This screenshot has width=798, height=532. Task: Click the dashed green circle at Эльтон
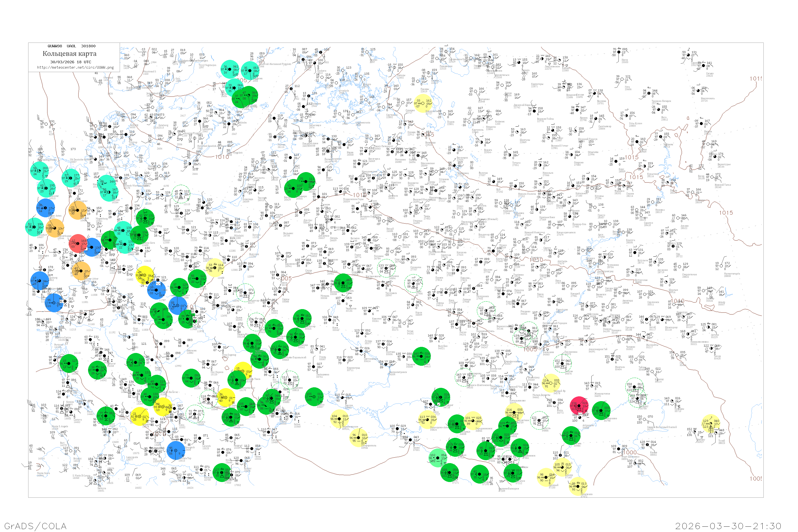[562, 363]
